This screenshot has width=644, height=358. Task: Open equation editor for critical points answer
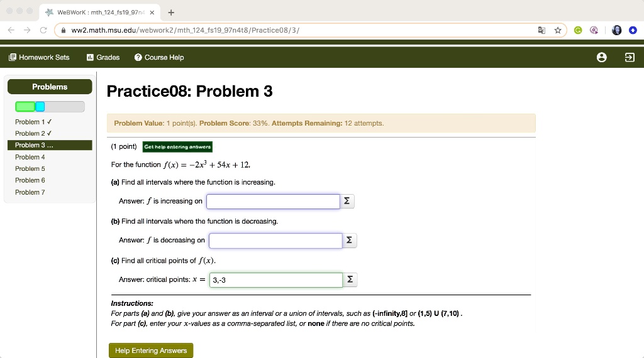coord(350,279)
